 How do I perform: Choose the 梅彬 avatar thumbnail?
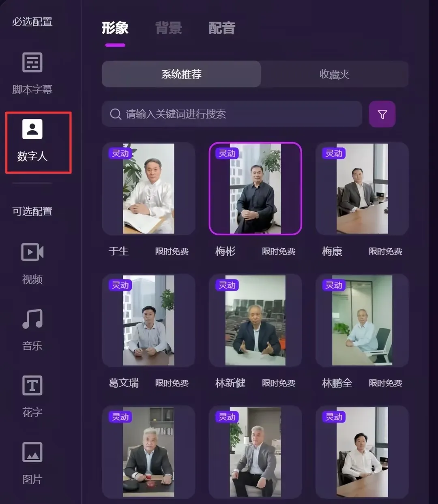[255, 189]
